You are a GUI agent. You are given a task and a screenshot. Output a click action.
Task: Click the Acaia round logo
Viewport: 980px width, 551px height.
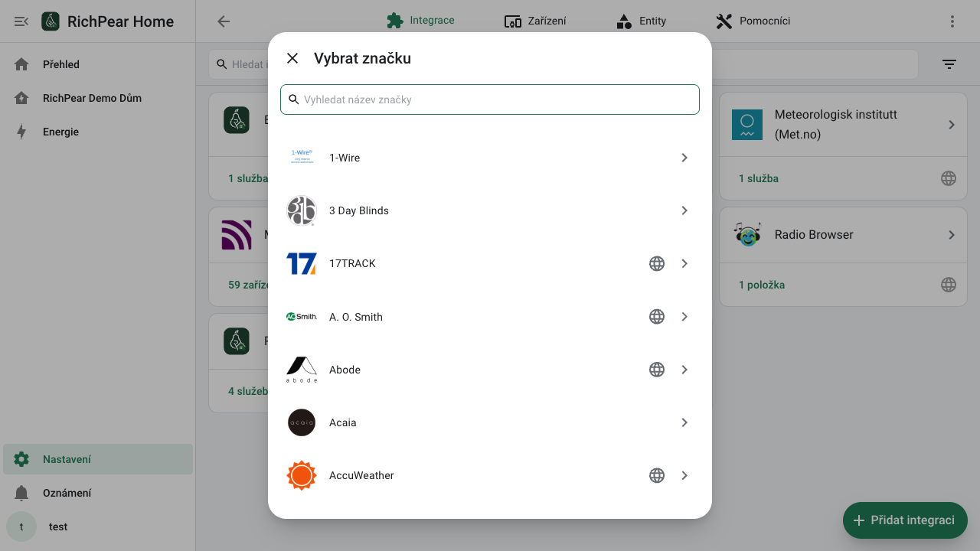[302, 422]
